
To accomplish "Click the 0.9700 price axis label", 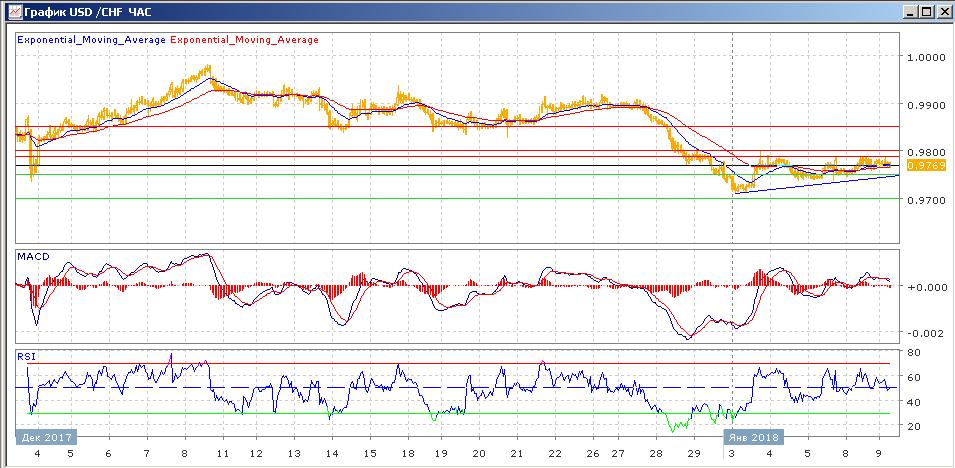I will tap(926, 200).
